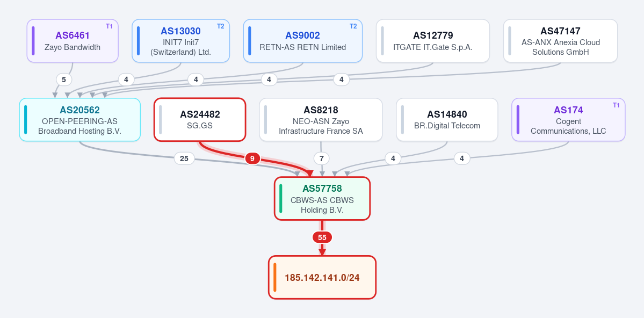Select the edge badge labeled 25
The height and width of the screenshot is (318, 644).
point(184,158)
